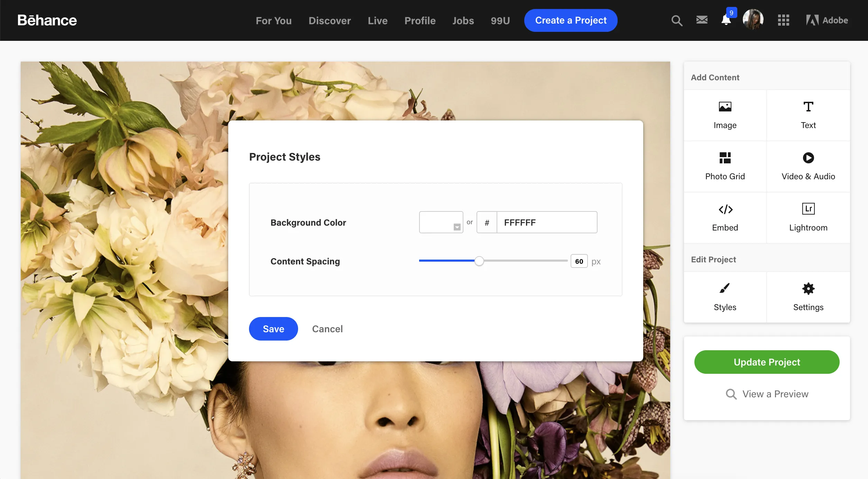
Task: Select the Discover menu item
Action: [330, 20]
